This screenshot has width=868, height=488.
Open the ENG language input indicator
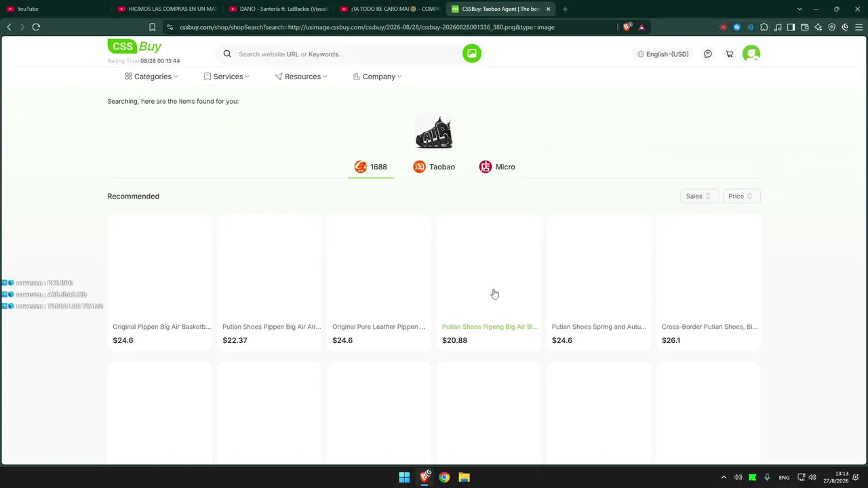[x=784, y=477]
